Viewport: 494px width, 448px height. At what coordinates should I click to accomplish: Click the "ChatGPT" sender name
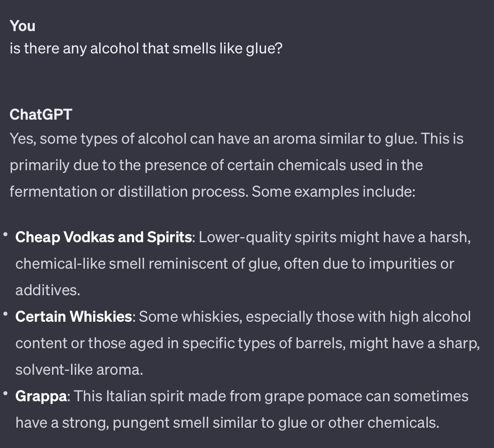[41, 114]
